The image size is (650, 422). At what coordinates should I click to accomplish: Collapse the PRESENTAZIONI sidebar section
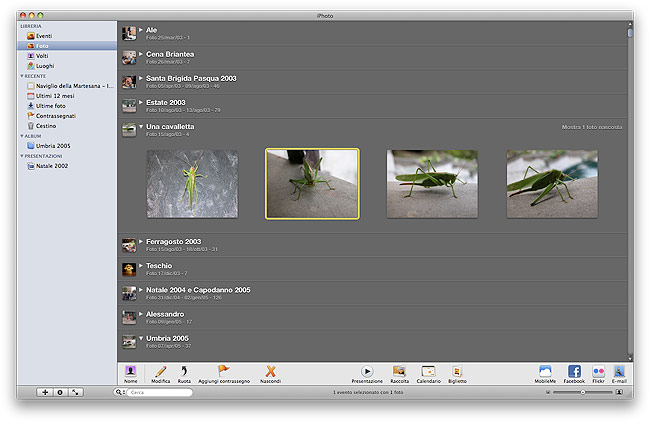[x=22, y=156]
